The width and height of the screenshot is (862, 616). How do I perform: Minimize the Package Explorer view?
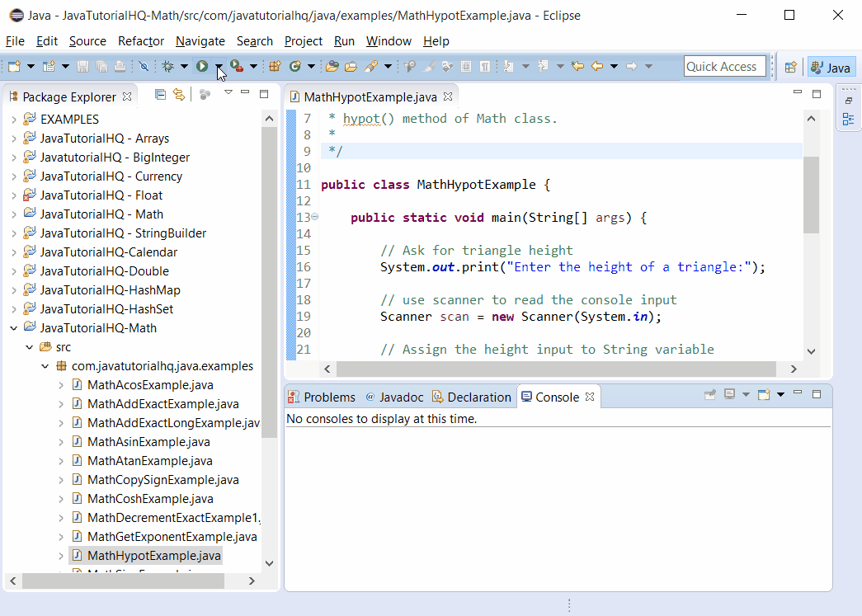(x=245, y=92)
